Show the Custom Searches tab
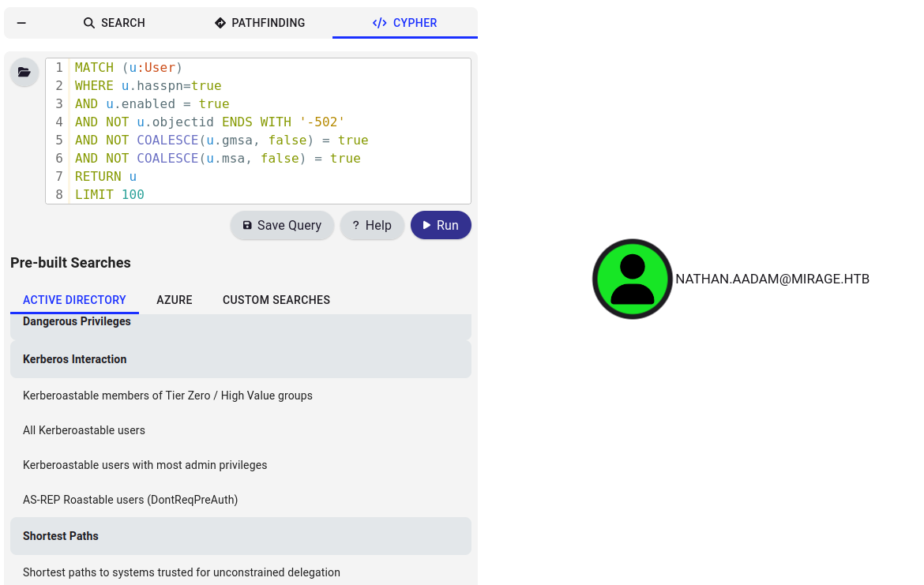The height and width of the screenshot is (585, 924). [276, 300]
